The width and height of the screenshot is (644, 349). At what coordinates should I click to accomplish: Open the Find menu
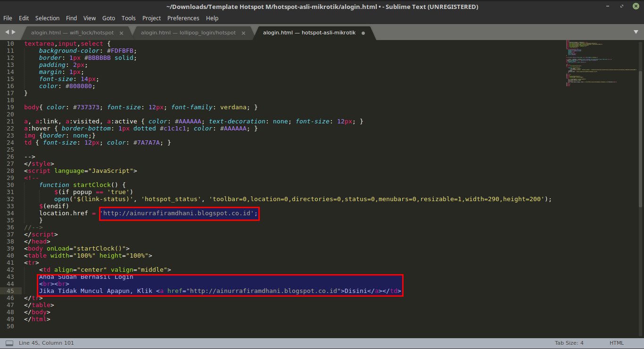click(x=71, y=18)
